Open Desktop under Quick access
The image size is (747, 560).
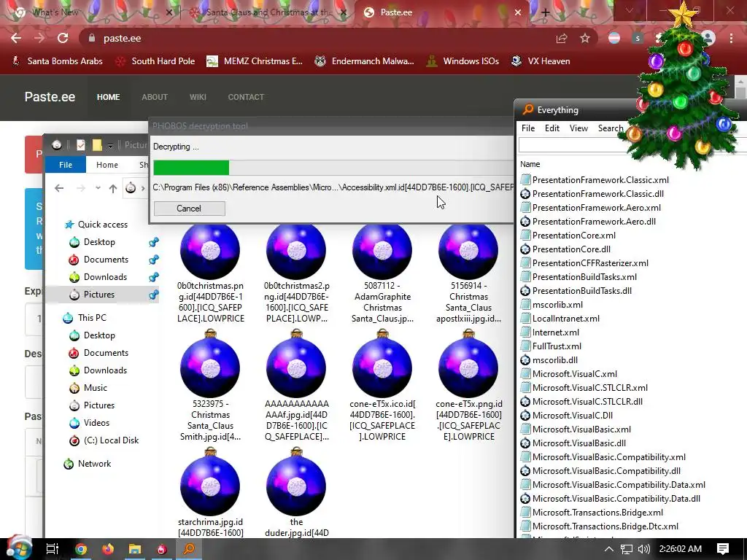coord(99,242)
